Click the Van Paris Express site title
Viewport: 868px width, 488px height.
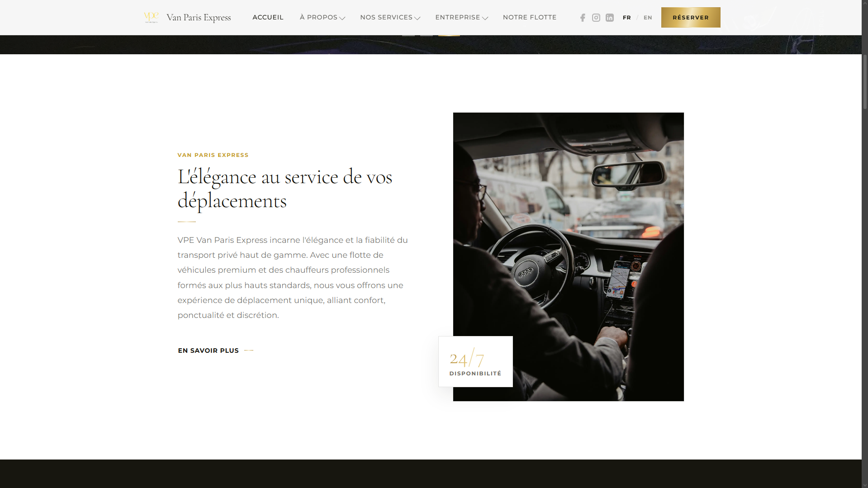click(199, 18)
